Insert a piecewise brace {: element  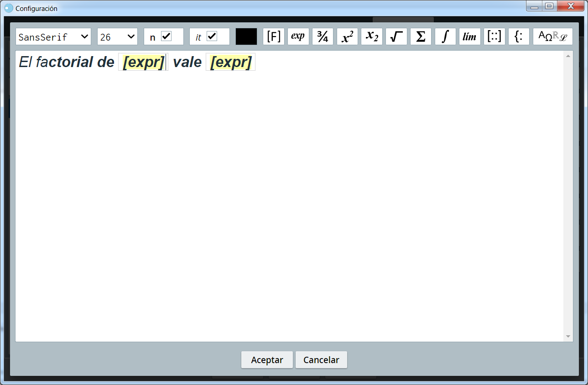click(519, 36)
